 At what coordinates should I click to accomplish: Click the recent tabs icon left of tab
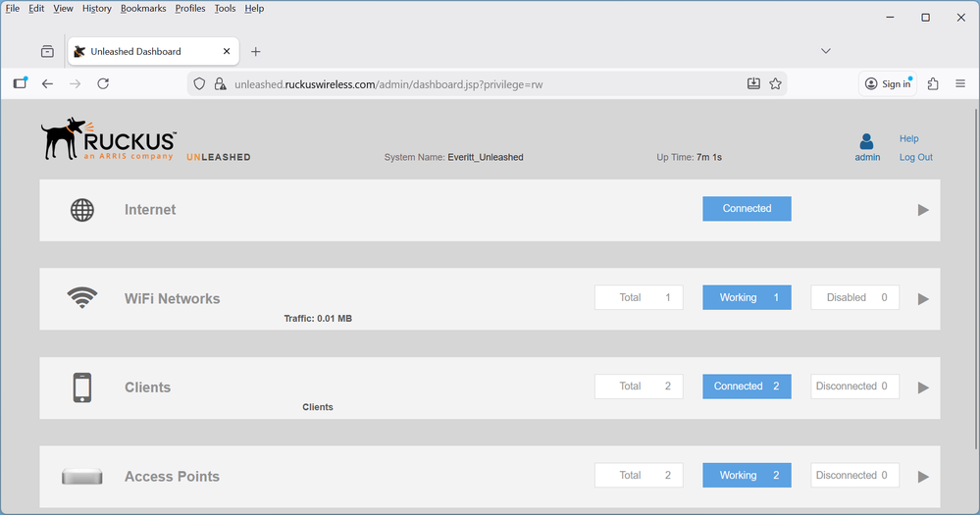(47, 51)
